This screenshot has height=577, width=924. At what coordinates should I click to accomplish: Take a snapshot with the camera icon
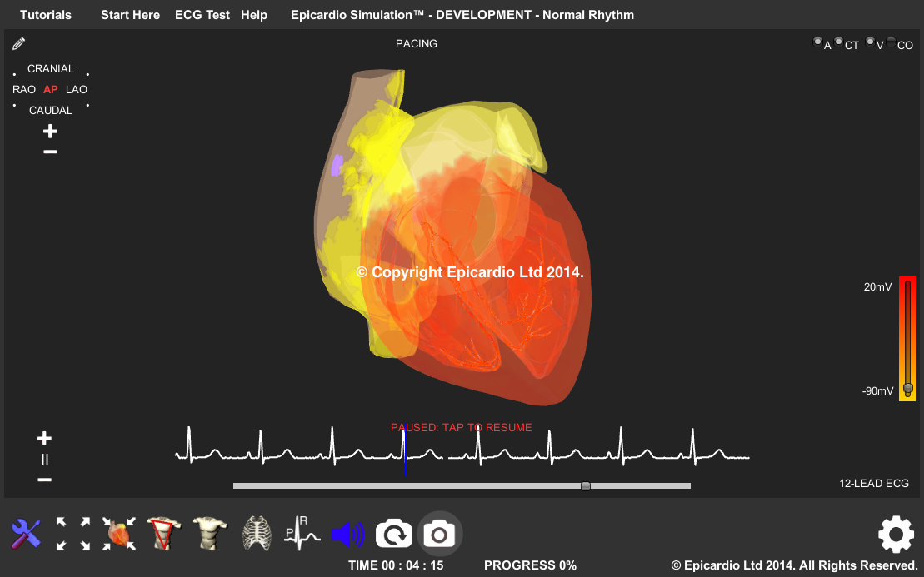pos(439,535)
